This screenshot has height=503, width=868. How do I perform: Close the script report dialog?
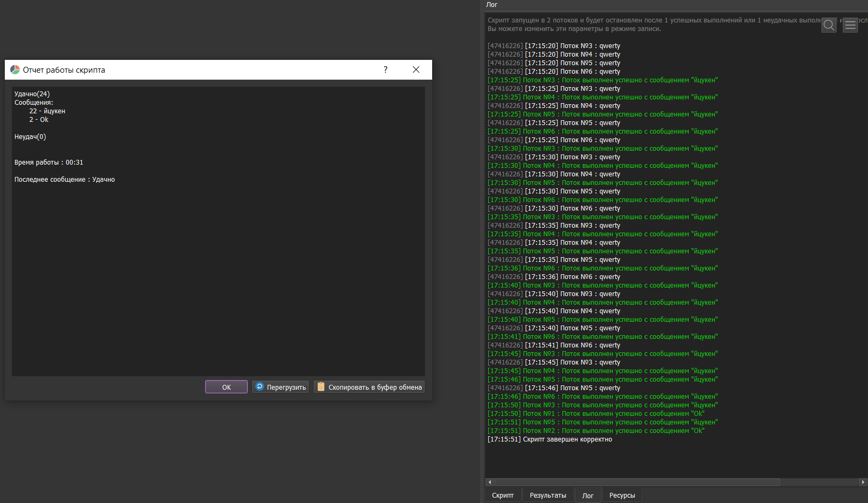[416, 70]
